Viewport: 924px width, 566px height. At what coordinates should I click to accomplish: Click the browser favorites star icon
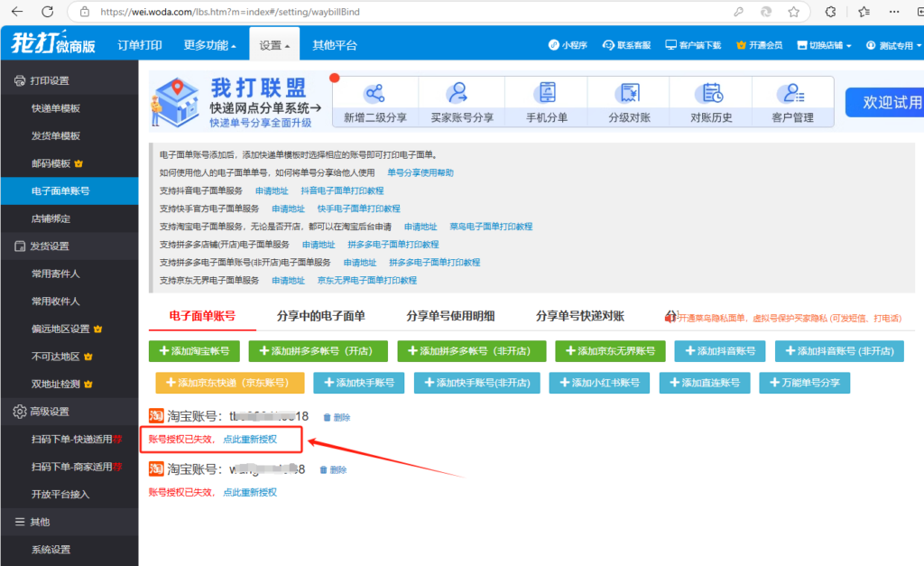793,12
